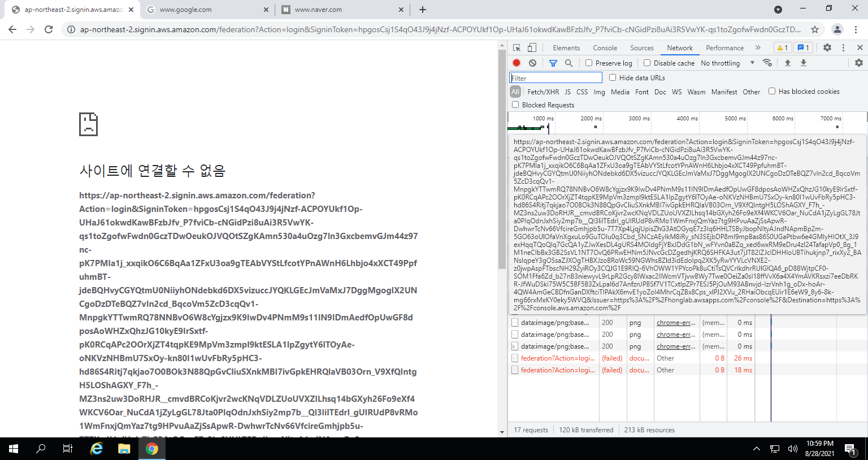
Task: Toggle the device toolbar icon in DevTools
Action: [532, 48]
